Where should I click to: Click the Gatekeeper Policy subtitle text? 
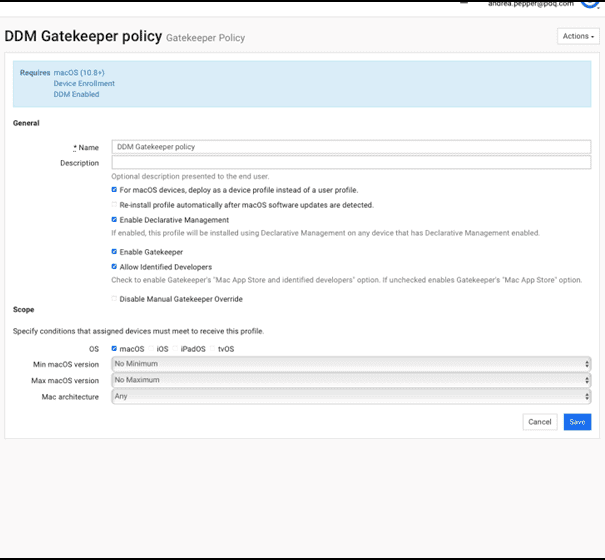pos(205,38)
